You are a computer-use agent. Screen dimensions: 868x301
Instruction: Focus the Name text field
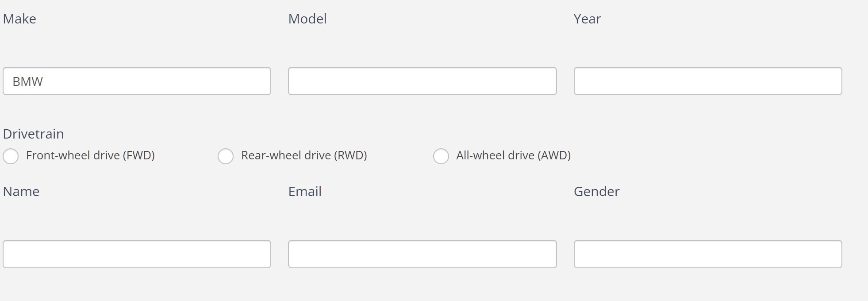click(137, 254)
